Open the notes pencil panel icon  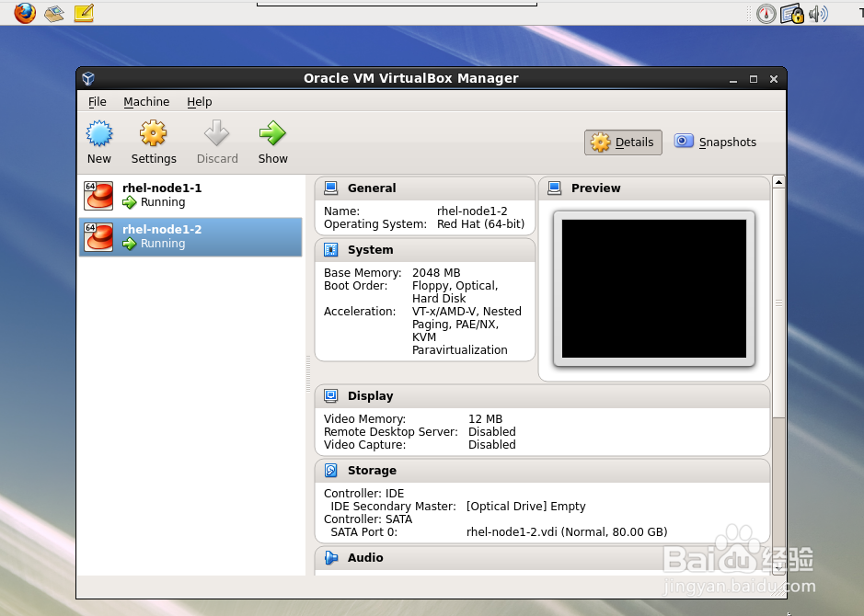click(84, 13)
